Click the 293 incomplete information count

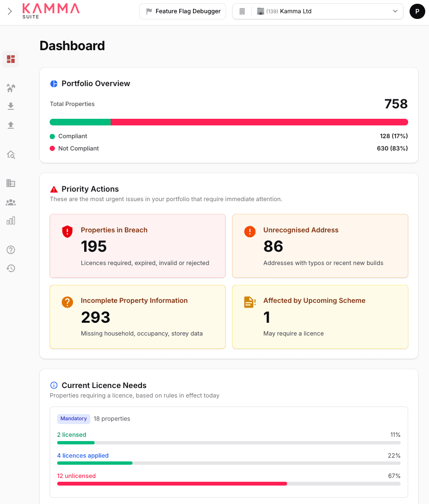[96, 318]
